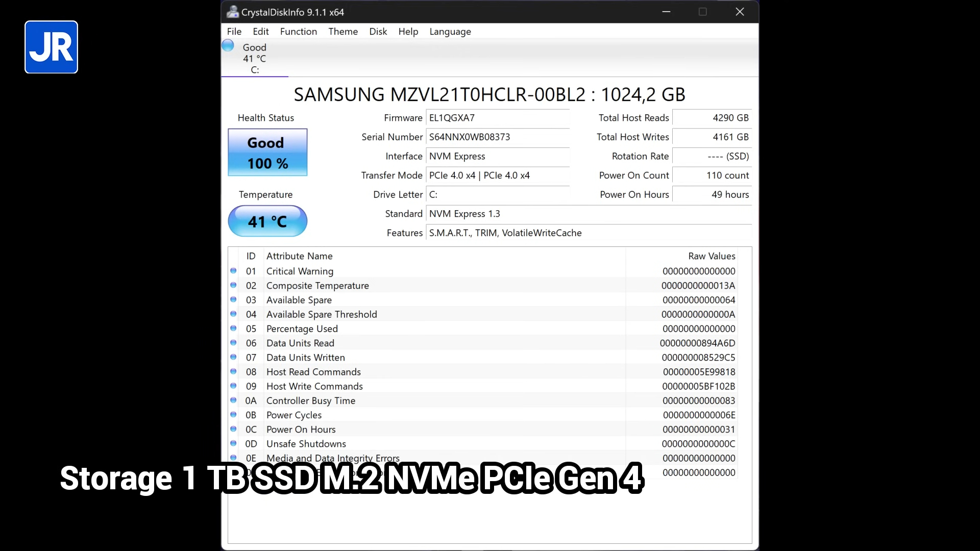
Task: Click the Attribute Name column header
Action: tap(300, 256)
